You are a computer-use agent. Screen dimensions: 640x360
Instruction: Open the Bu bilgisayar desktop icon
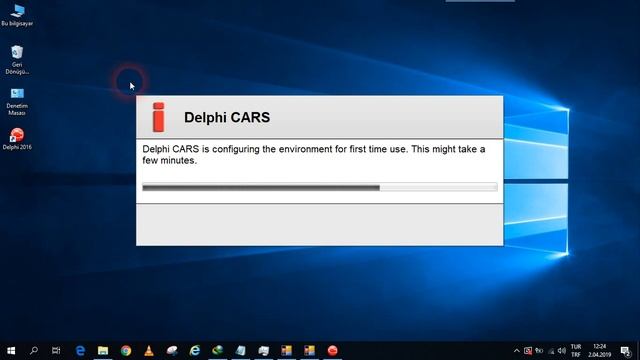[17, 15]
